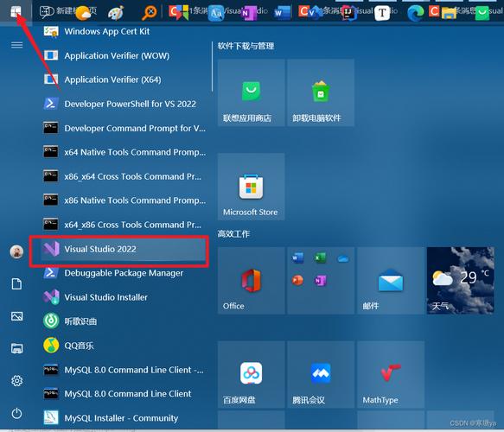
Task: Launch Visual Studio 2022
Action: coord(124,249)
